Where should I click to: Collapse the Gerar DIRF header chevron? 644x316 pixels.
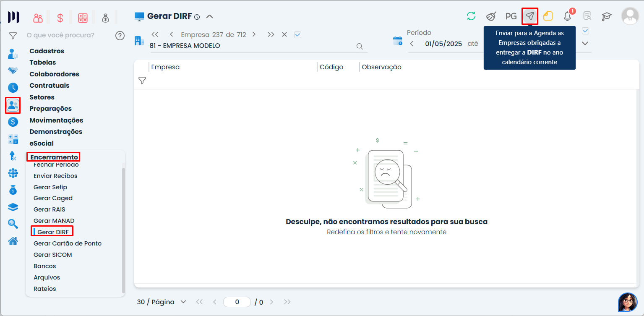[210, 16]
